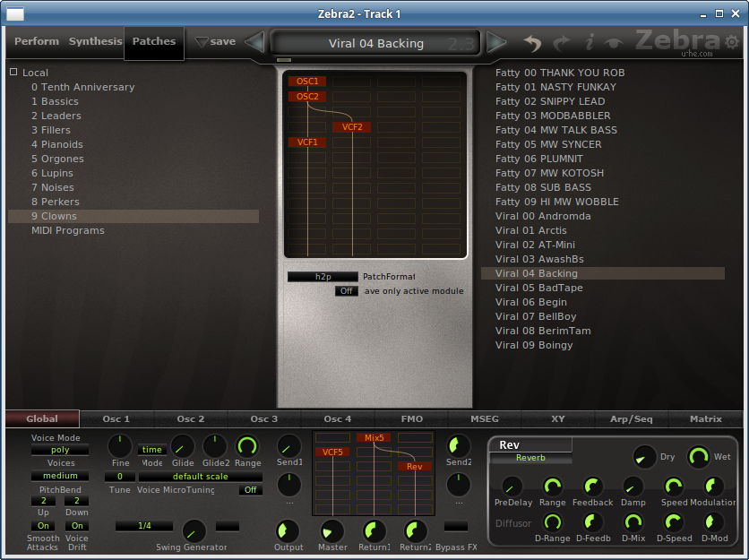
Task: Click the reverb PreDelay knob
Action: (x=512, y=487)
